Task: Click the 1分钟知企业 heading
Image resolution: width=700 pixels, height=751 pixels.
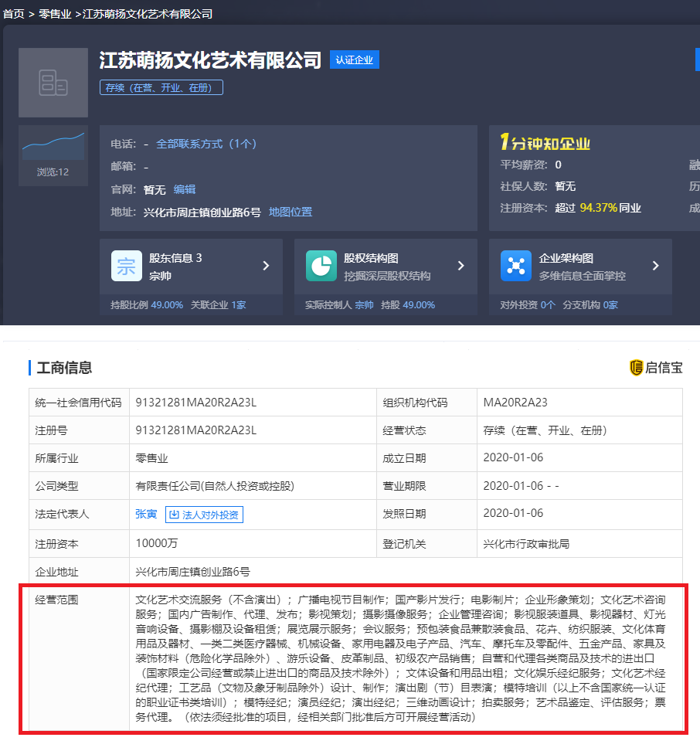Action: 545,142
